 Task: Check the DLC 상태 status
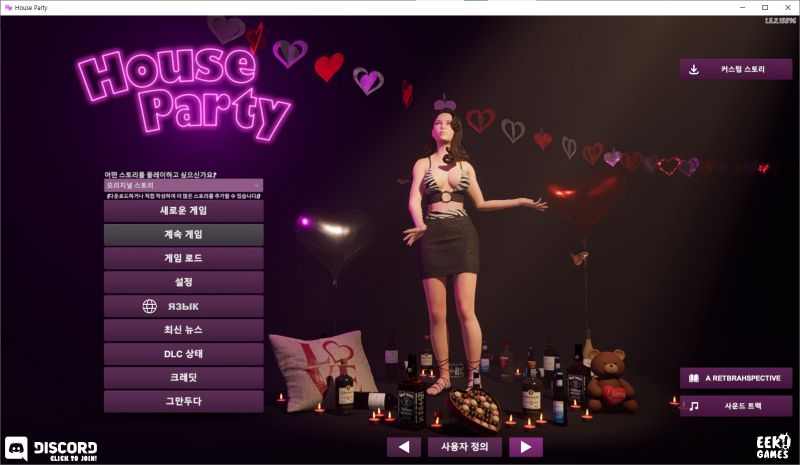coord(184,354)
